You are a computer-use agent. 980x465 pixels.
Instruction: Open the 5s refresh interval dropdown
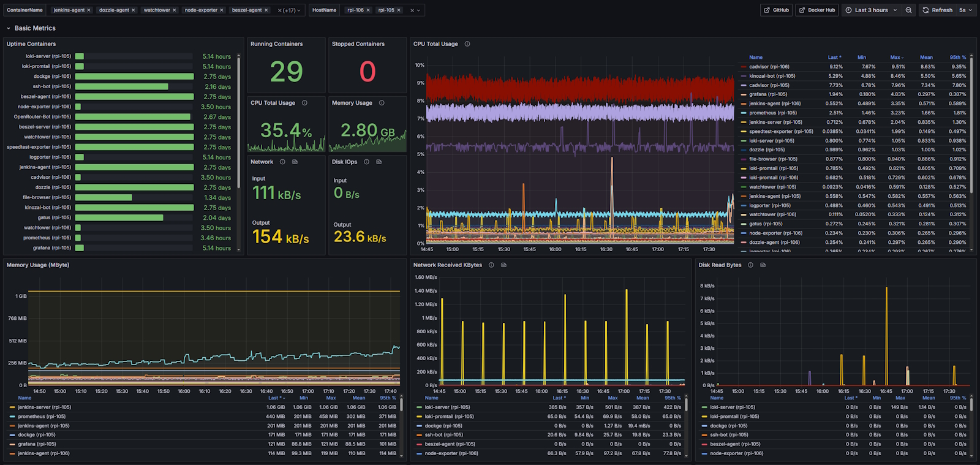tap(966, 10)
